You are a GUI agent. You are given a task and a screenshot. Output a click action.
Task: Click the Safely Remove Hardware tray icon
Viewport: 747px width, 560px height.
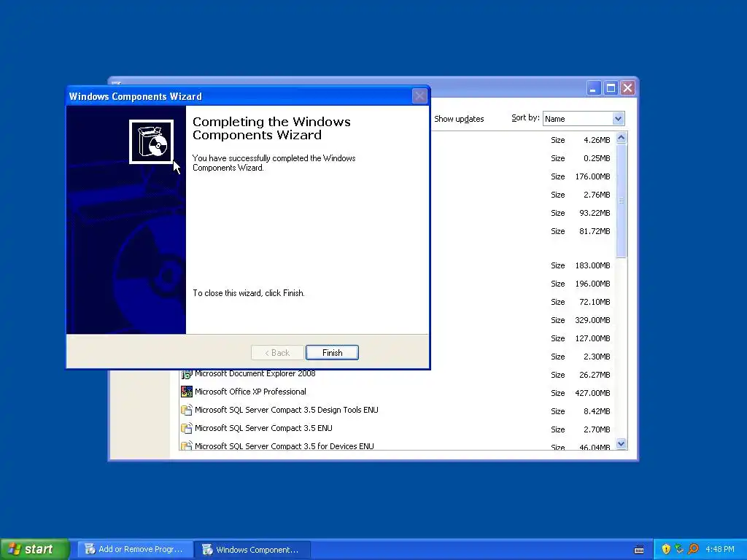pyautogui.click(x=679, y=549)
